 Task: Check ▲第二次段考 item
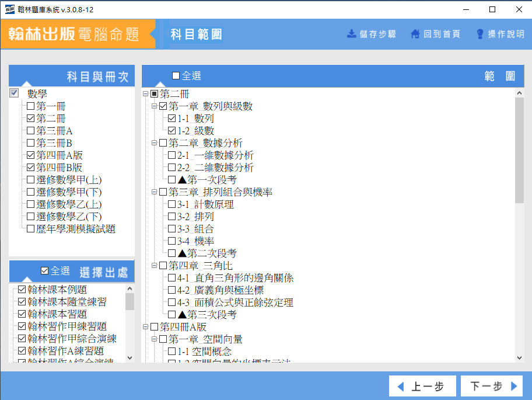coord(171,253)
